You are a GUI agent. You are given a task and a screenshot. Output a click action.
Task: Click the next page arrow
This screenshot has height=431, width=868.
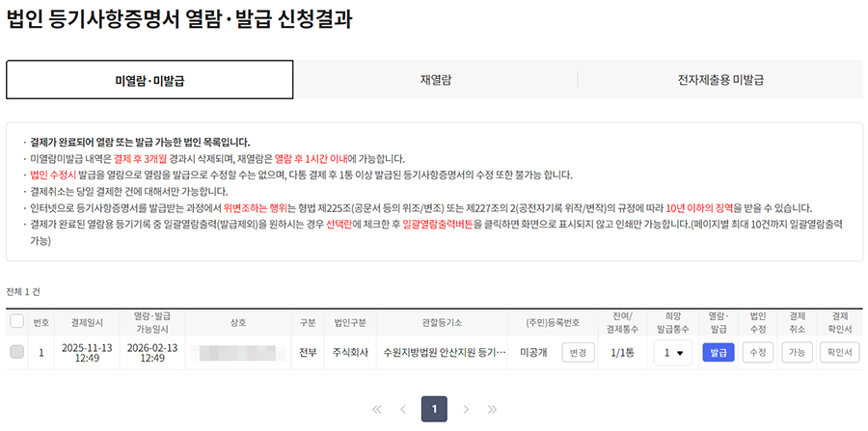[466, 410]
